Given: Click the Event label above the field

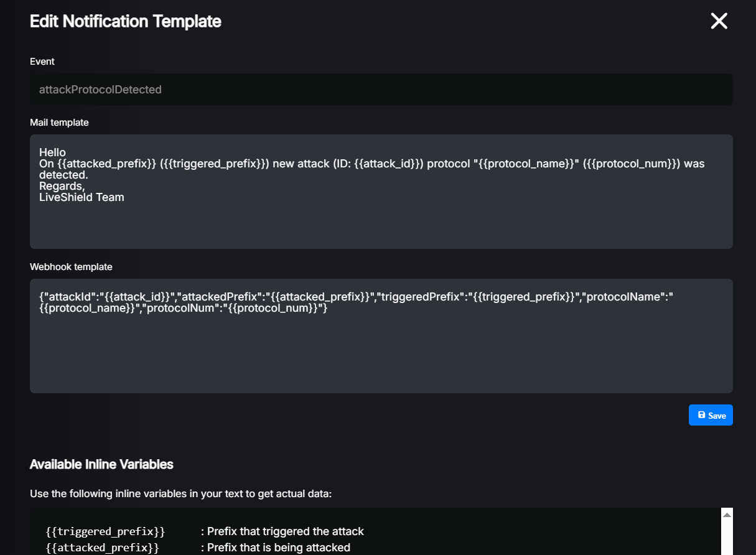Looking at the screenshot, I should click(x=42, y=61).
